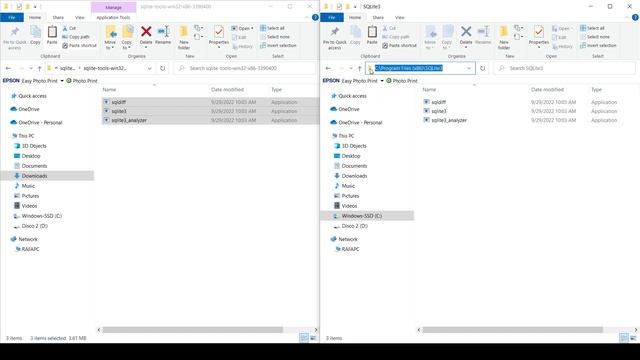Click Paste shortcut in left window ribbon
The width and height of the screenshot is (640, 360).
[79, 45]
